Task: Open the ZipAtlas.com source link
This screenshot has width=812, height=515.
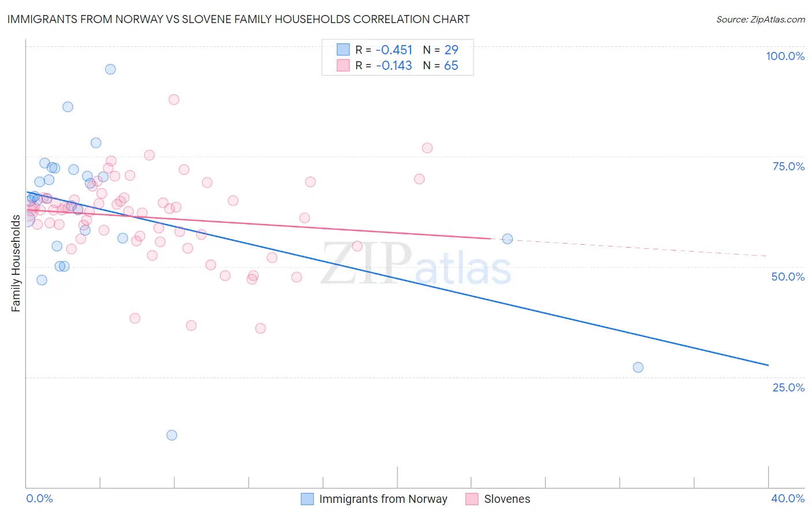Action: (761, 19)
